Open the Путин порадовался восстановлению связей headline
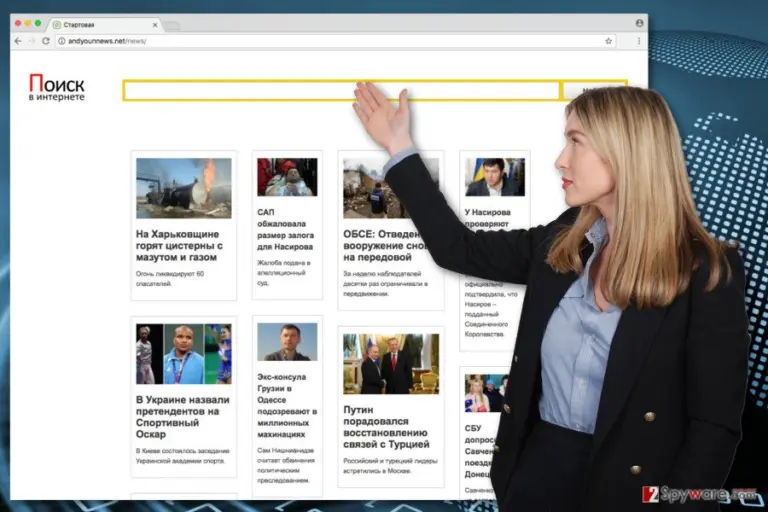The image size is (768, 512). point(386,427)
